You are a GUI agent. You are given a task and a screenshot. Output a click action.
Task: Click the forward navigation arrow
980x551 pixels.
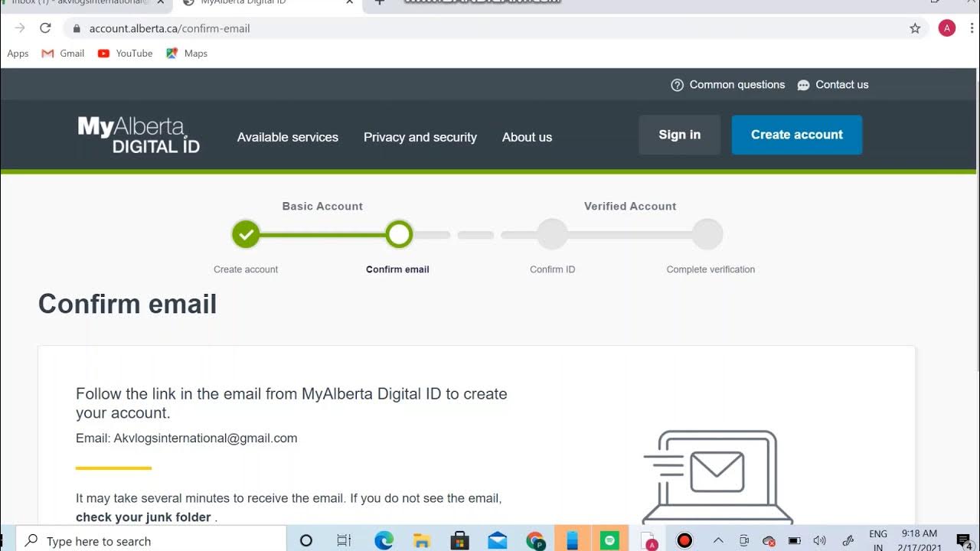[20, 28]
